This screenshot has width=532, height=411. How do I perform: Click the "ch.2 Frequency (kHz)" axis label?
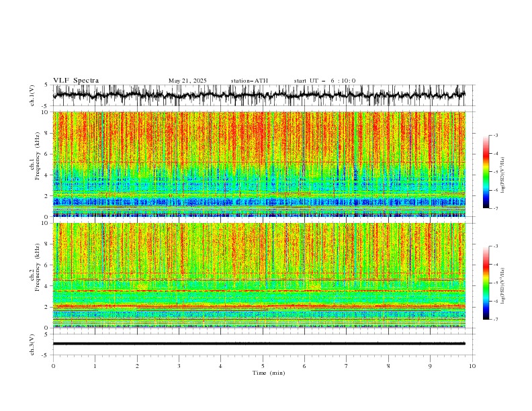pyautogui.click(x=35, y=267)
